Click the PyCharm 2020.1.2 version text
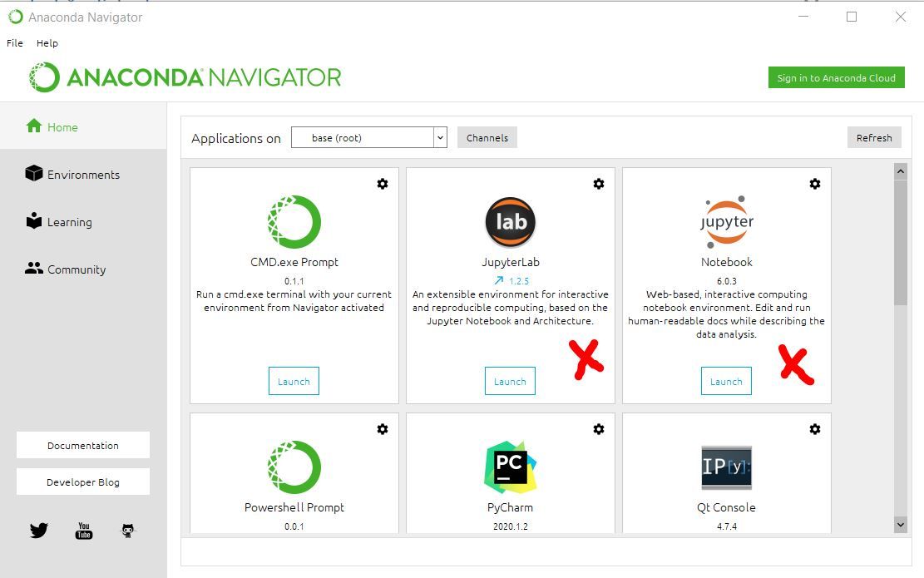Viewport: 924px width, 578px height. pyautogui.click(x=511, y=526)
